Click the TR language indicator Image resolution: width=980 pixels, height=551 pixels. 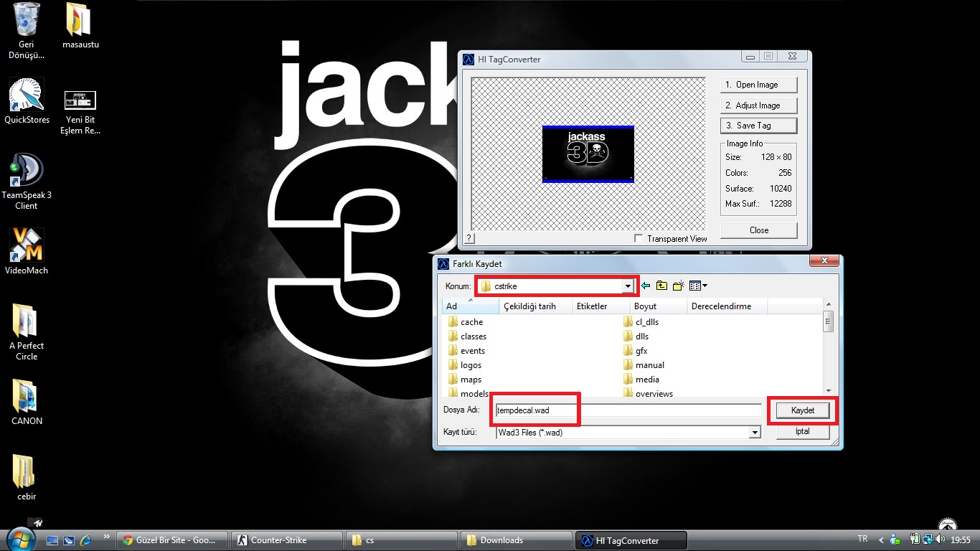[862, 539]
